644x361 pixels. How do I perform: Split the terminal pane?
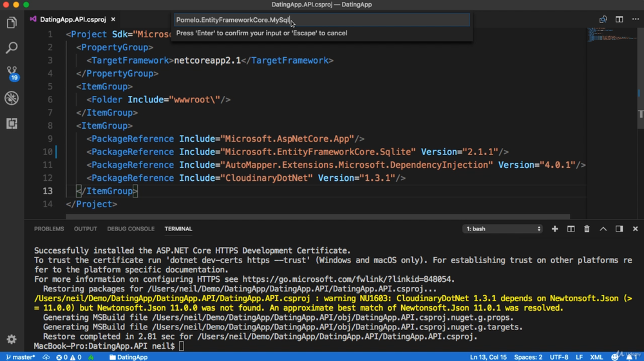click(571, 229)
